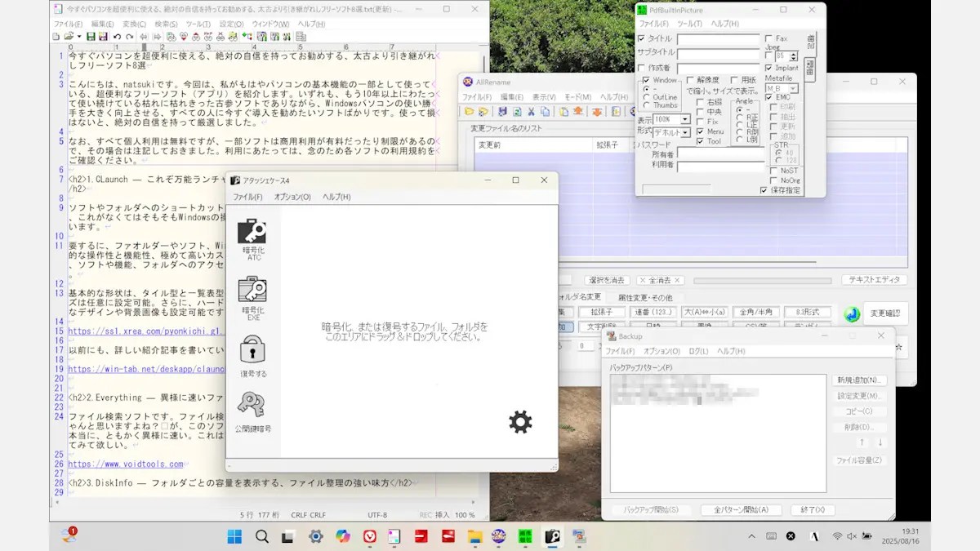980x551 pixels.
Task: Click the blue return-arrow icon beside 変更確認
Action: point(852,313)
